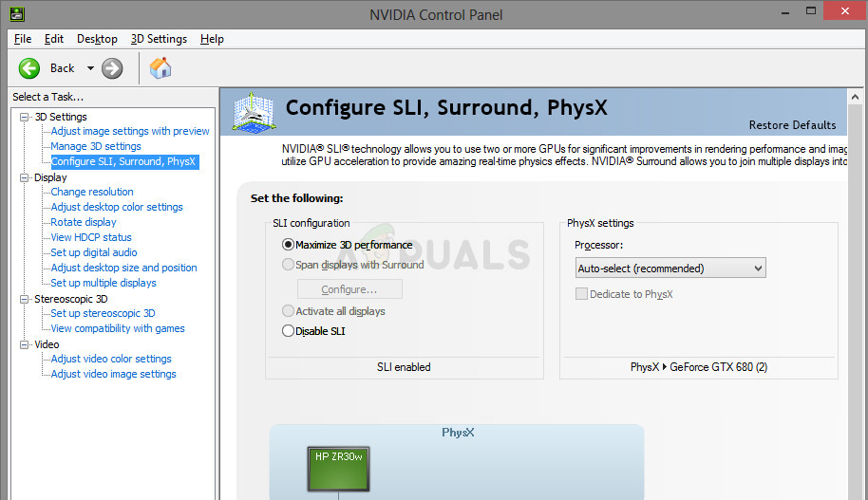Select Maximize 3D performance radio button
The height and width of the screenshot is (500, 868).
pyautogui.click(x=288, y=245)
